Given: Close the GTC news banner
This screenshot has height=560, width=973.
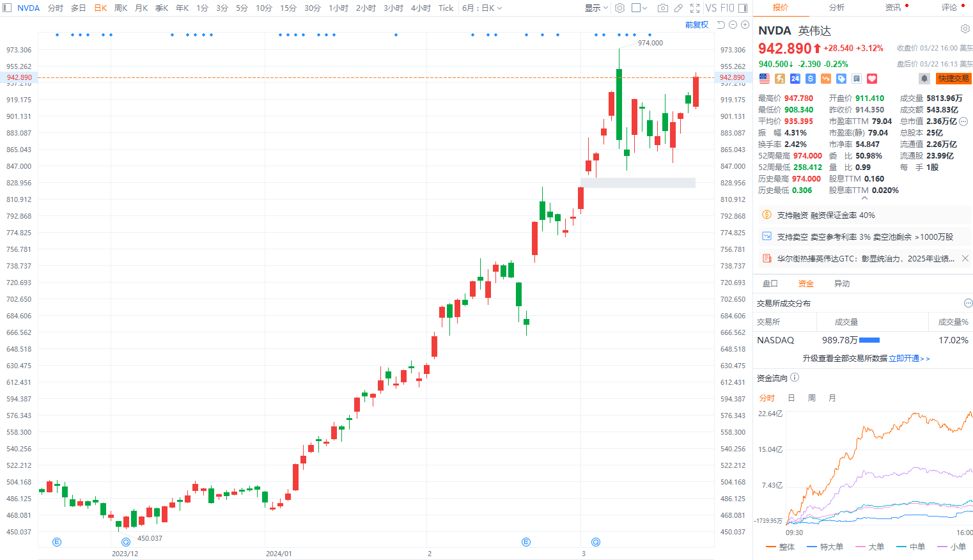Looking at the screenshot, I should [x=965, y=258].
